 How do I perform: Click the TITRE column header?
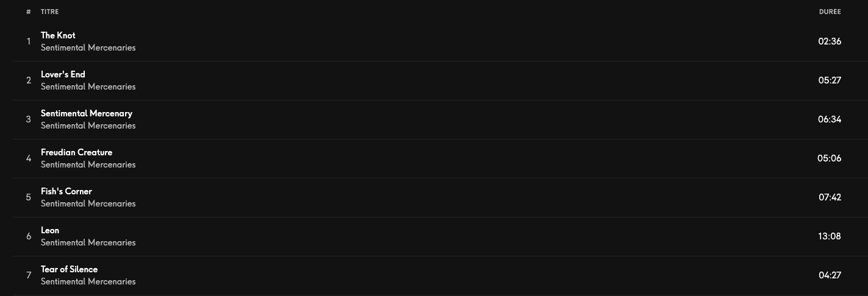click(50, 12)
